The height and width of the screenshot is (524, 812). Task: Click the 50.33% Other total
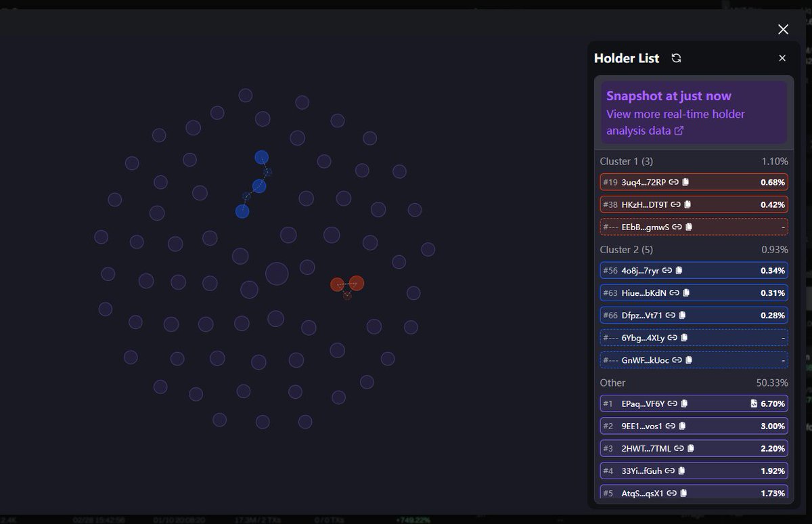pyautogui.click(x=772, y=383)
